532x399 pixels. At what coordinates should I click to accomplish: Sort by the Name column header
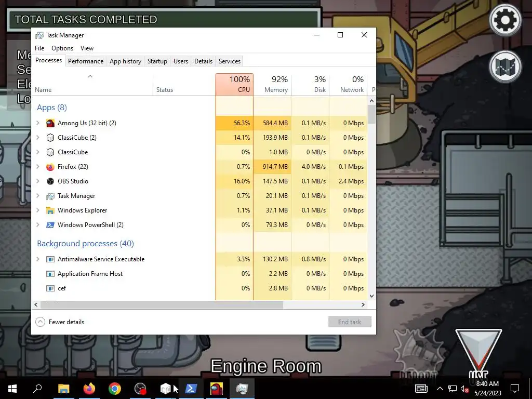point(92,85)
